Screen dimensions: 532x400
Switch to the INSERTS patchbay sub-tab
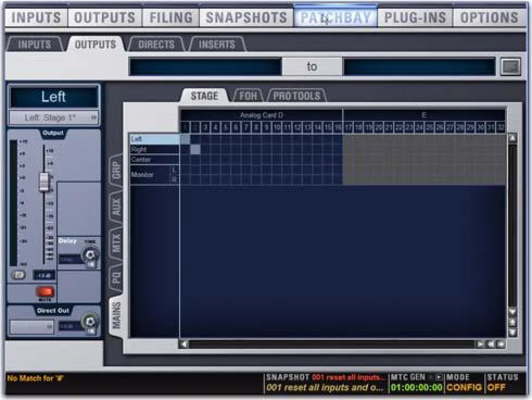click(x=217, y=45)
